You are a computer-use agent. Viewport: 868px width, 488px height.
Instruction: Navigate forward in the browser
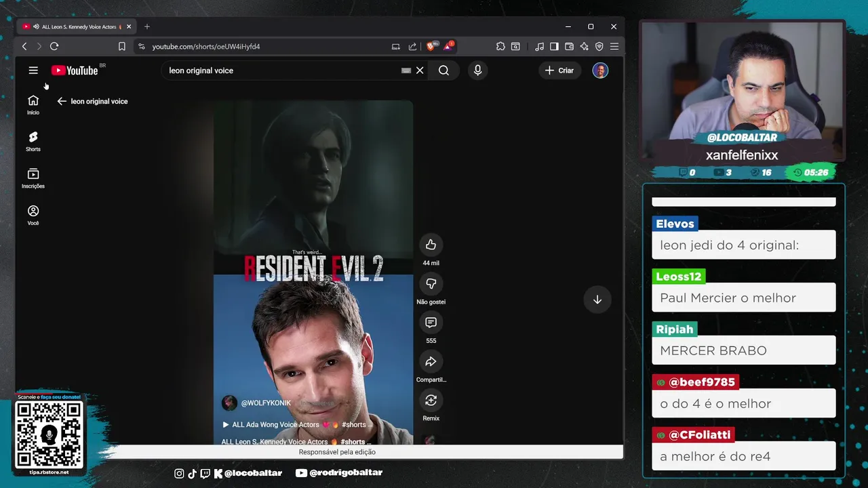point(39,46)
